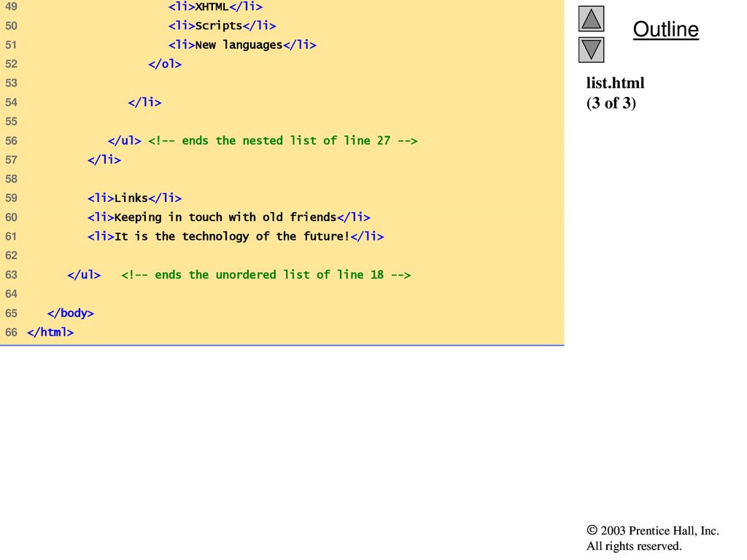Select the 2003 Prentice Hall copyright text
Viewport: 747px width, 560px height.
click(x=653, y=531)
